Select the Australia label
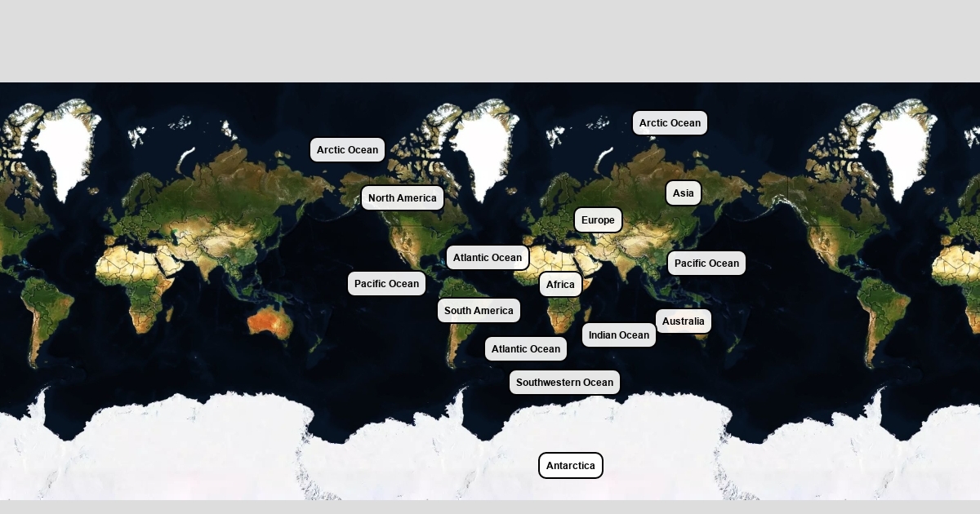Image resolution: width=980 pixels, height=514 pixels. click(x=683, y=321)
